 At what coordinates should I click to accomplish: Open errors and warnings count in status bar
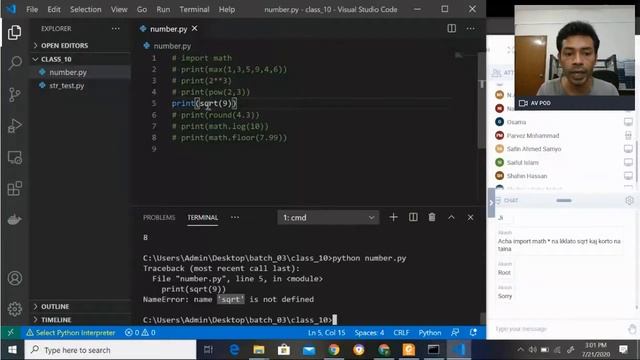coord(140,333)
